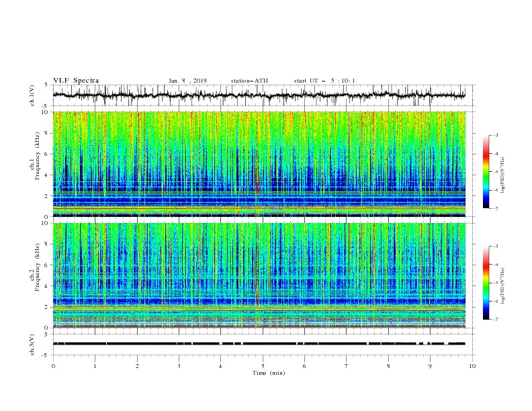Image resolution: width=532 pixels, height=411 pixels.
Task: Click the ch.1 color scale "log(PSD)(V²/Hz)" label
Action: click(x=503, y=175)
